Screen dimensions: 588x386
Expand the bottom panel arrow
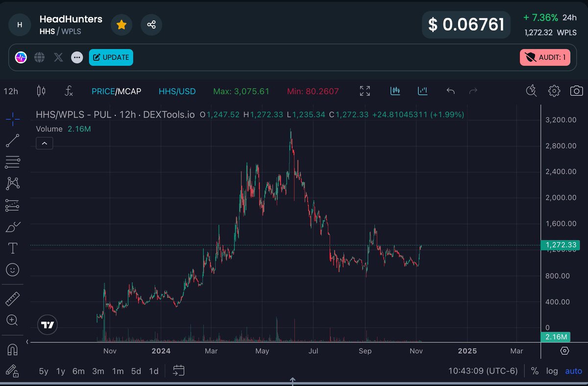[x=292, y=380]
